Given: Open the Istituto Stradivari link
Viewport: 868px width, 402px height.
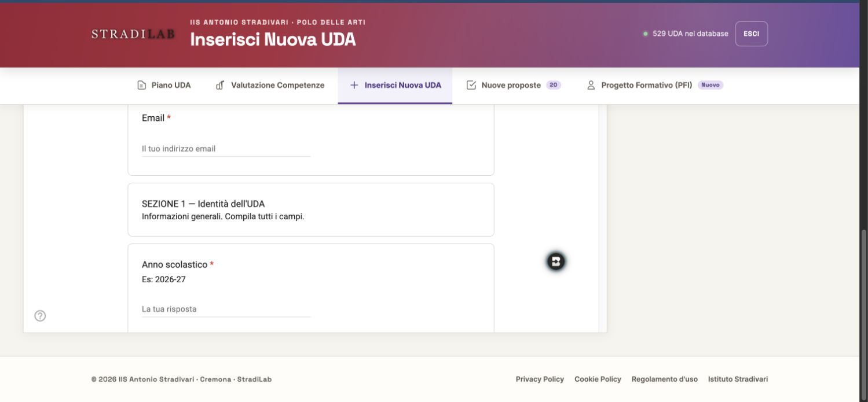Looking at the screenshot, I should point(738,379).
